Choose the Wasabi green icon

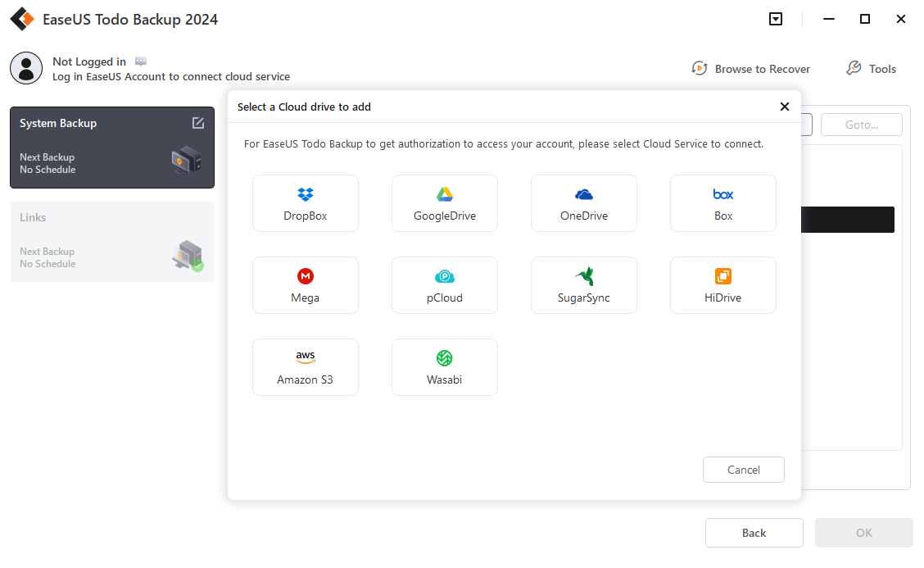(x=444, y=358)
